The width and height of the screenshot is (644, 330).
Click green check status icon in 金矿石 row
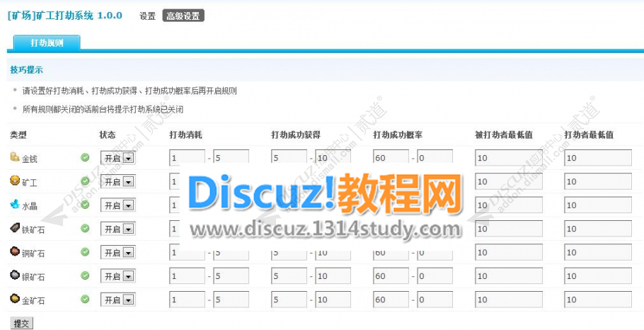[x=85, y=299]
